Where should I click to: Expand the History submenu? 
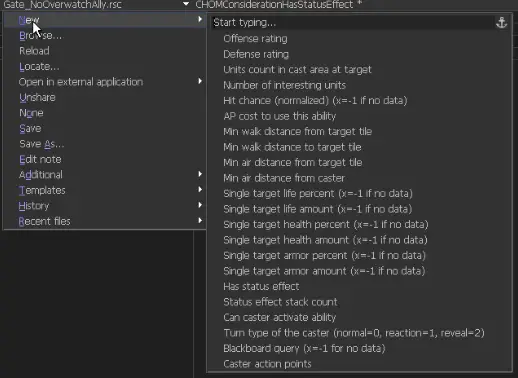click(105, 206)
